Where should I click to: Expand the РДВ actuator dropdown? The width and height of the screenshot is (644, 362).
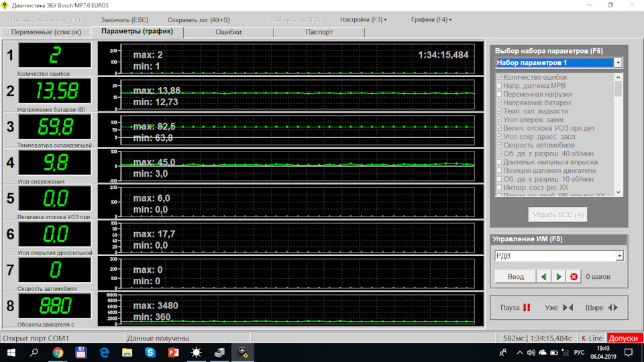[x=619, y=255]
